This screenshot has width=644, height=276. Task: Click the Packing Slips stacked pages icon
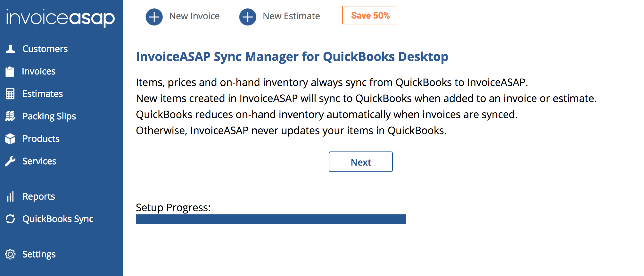[x=10, y=116]
